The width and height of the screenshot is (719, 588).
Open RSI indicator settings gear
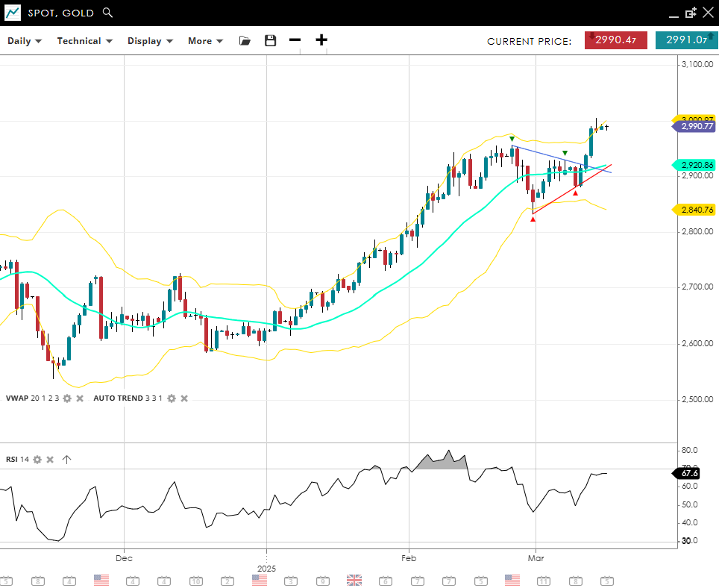point(37,460)
